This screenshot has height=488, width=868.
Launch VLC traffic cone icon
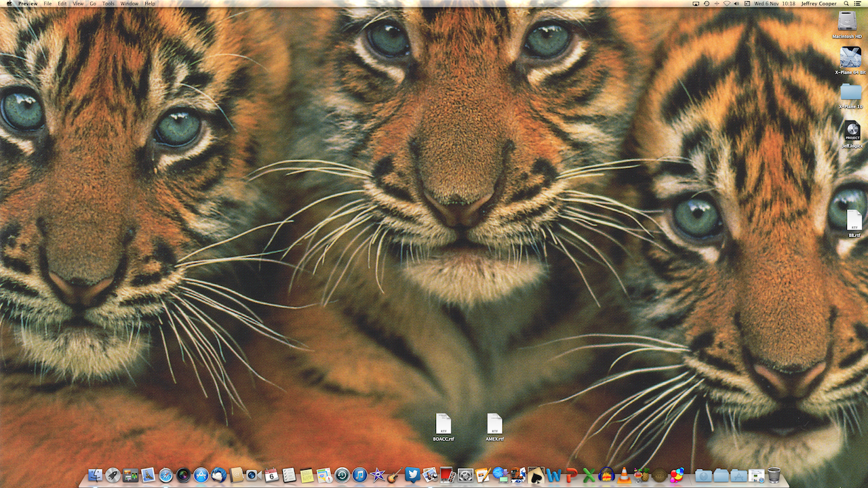point(624,475)
